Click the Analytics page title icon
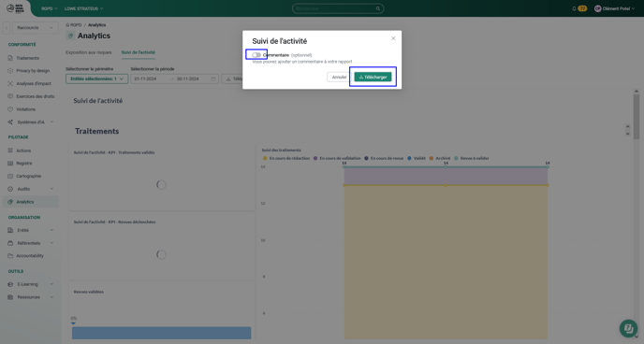This screenshot has width=644, height=344. [70, 36]
